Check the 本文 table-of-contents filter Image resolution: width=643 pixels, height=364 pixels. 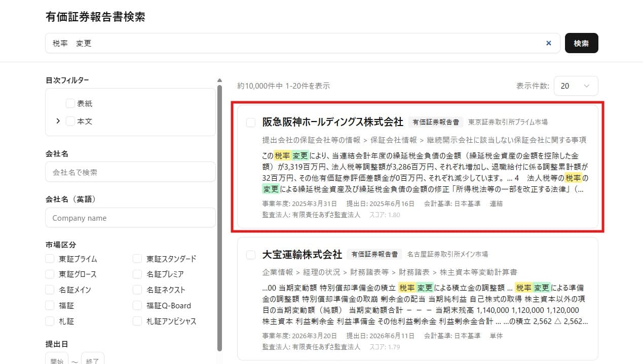point(70,121)
